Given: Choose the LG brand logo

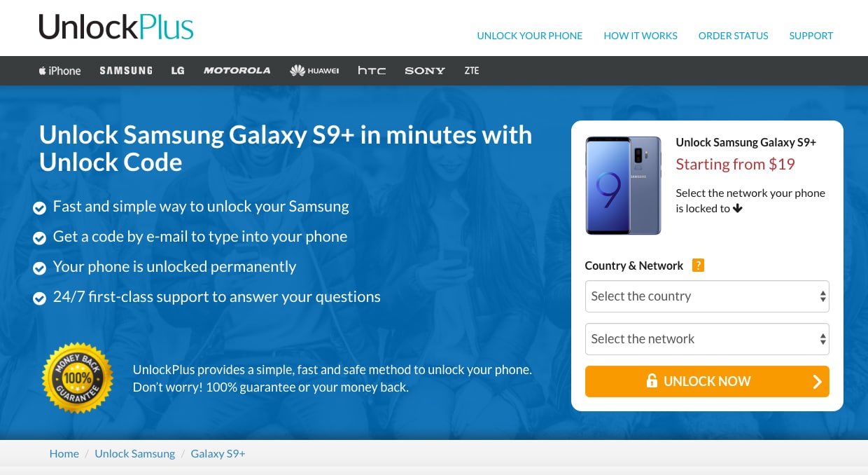Looking at the screenshot, I should point(178,71).
